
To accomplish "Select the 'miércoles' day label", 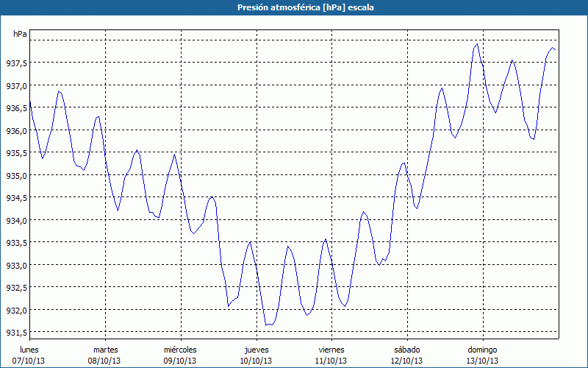I will (x=180, y=349).
